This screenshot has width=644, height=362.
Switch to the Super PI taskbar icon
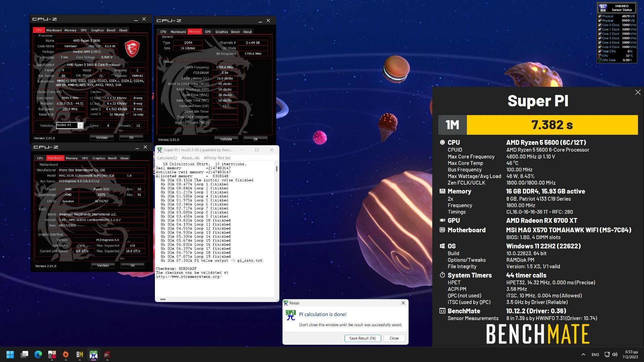[x=93, y=354]
